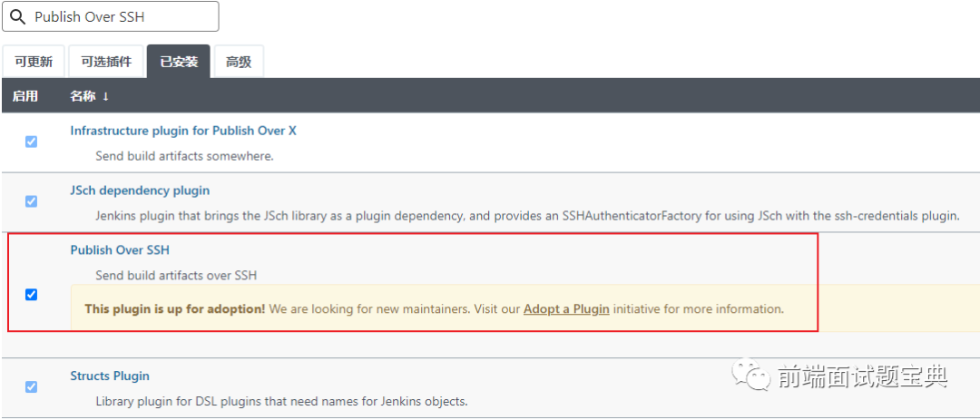Toggle the JSch dependency plugin checkbox
The width and height of the screenshot is (980, 420).
31,201
